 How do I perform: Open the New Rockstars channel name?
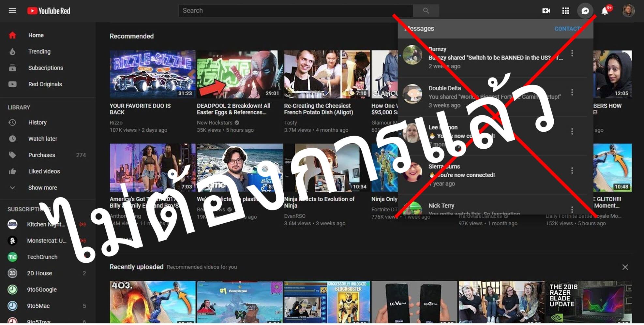(215, 123)
